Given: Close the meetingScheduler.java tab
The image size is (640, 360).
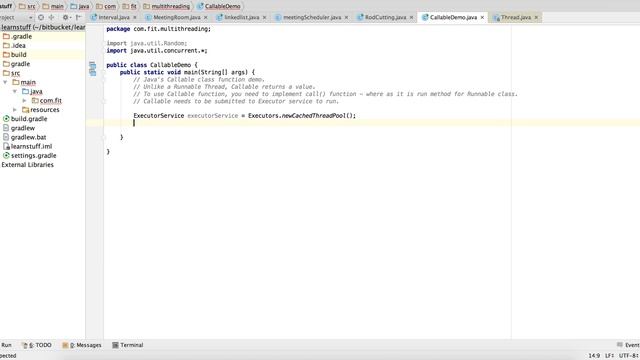Looking at the screenshot, I should 347,17.
